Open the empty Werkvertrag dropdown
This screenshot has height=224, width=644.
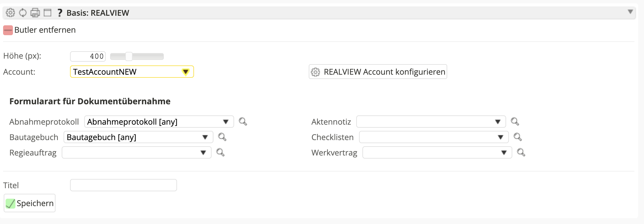pyautogui.click(x=437, y=153)
